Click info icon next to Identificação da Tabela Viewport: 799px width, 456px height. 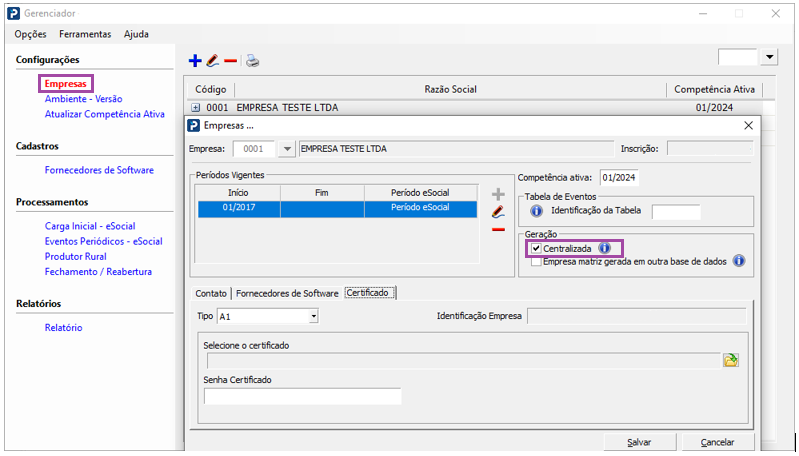click(536, 210)
